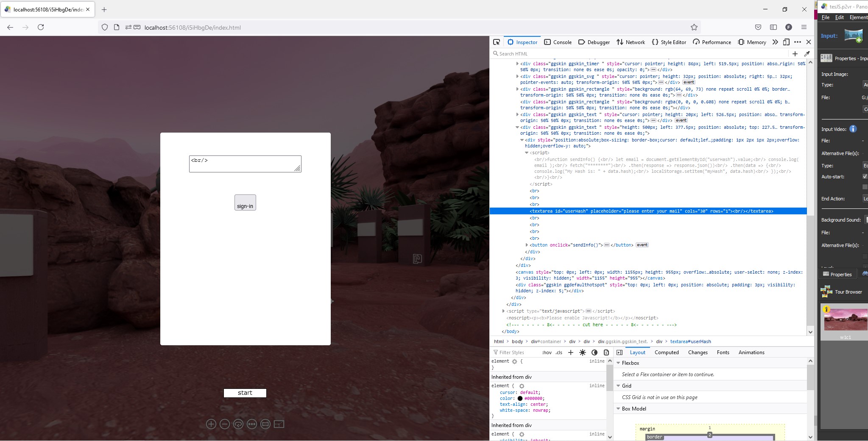Open the Firefox sidebar icon
Viewport: 868px width, 441px height.
click(773, 27)
